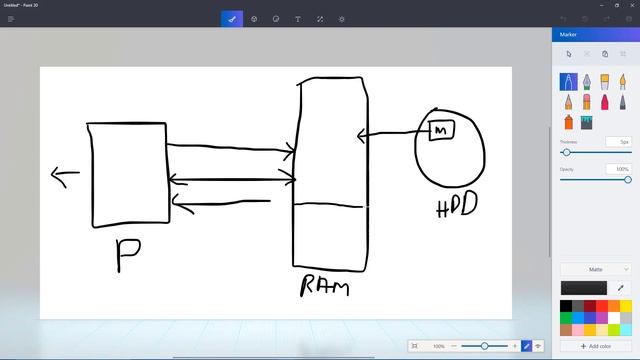
Task: Pick the yellow palette color
Action: click(x=626, y=306)
